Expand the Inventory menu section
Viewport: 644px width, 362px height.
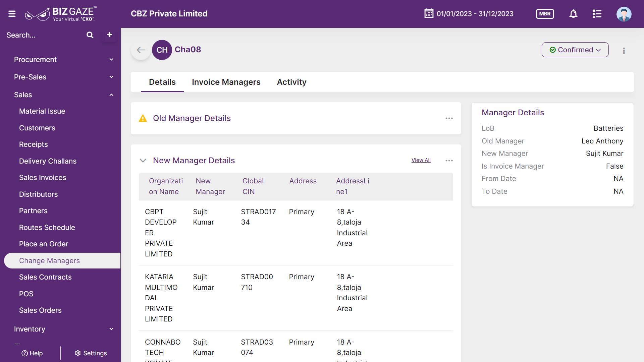pos(64,329)
